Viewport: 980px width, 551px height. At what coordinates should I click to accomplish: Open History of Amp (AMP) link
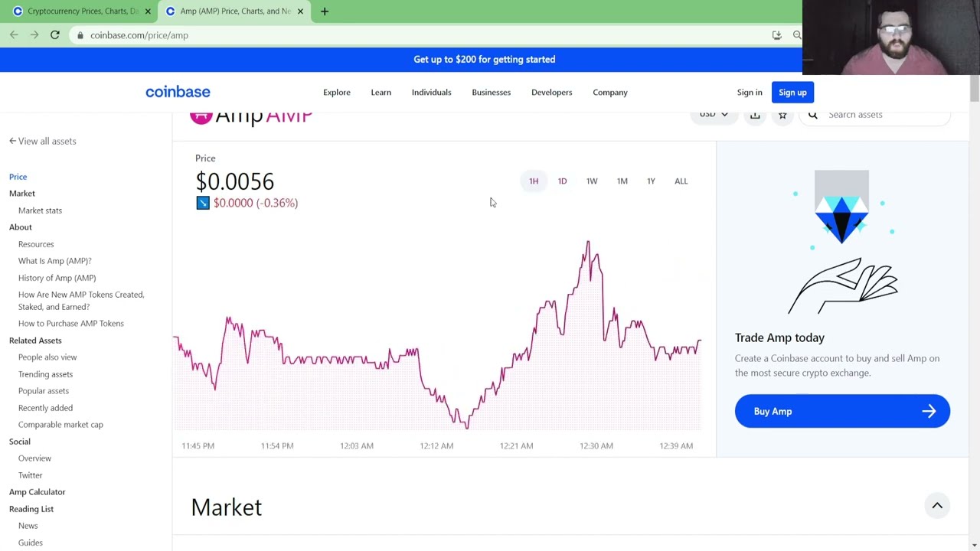[x=57, y=278]
